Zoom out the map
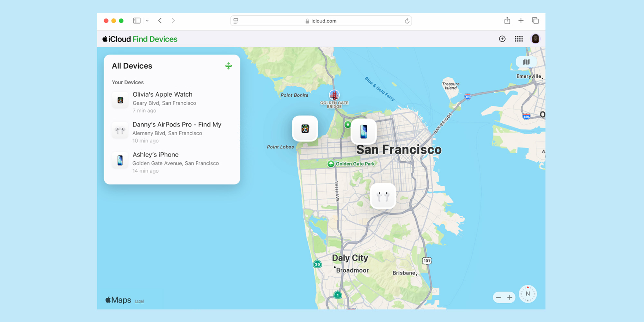The width and height of the screenshot is (644, 322). click(x=498, y=298)
